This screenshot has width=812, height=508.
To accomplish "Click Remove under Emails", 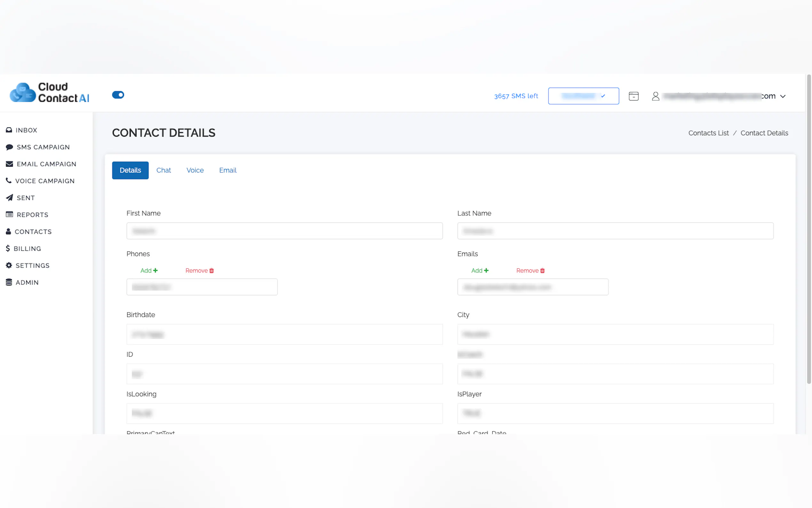I will [x=530, y=270].
